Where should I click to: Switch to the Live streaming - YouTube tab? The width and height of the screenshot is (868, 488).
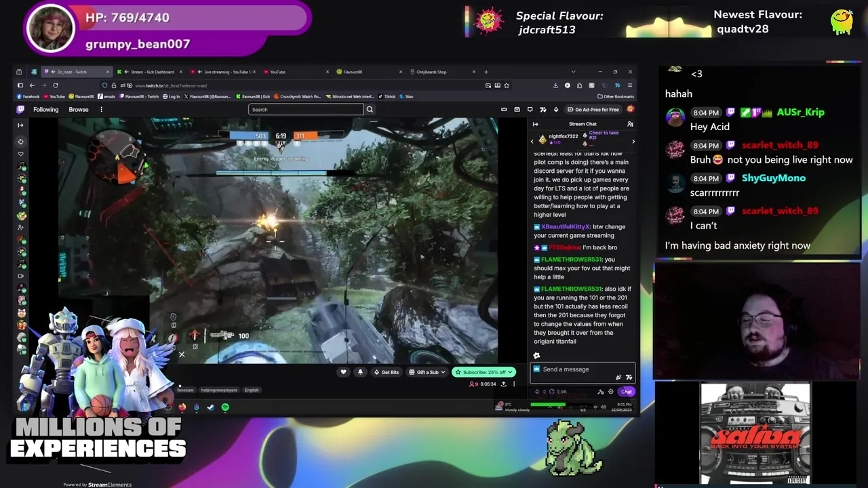223,72
